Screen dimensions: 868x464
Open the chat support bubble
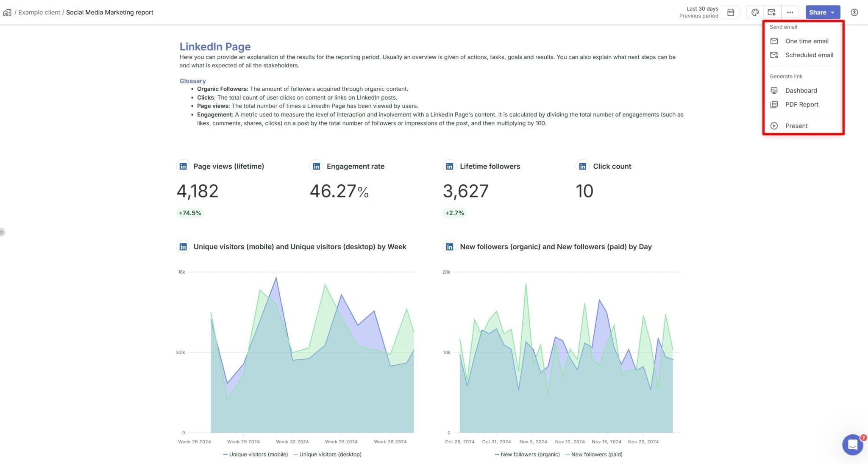tap(852, 445)
